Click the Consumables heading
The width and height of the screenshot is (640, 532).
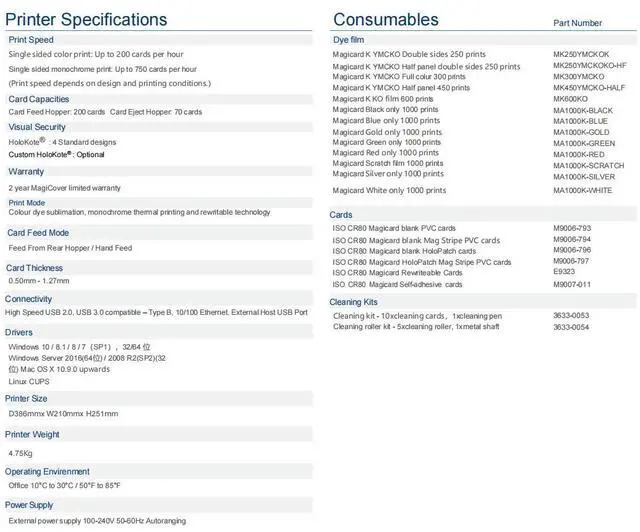click(x=385, y=19)
